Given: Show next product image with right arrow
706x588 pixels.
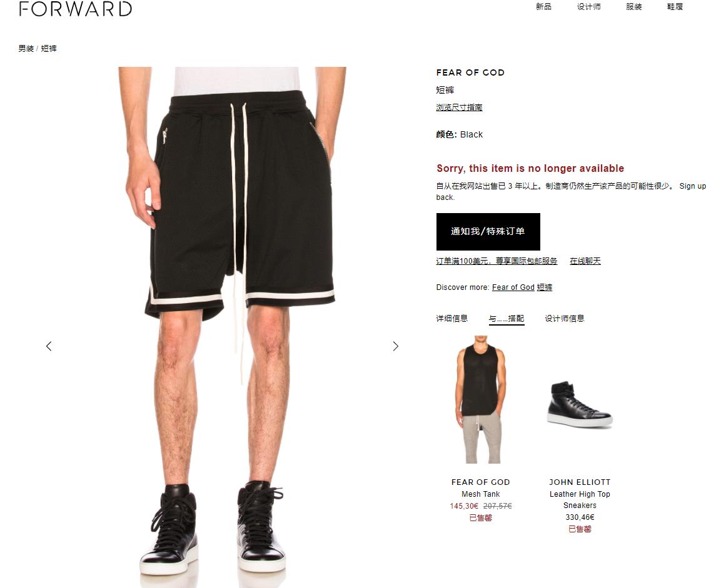Looking at the screenshot, I should pyautogui.click(x=395, y=346).
